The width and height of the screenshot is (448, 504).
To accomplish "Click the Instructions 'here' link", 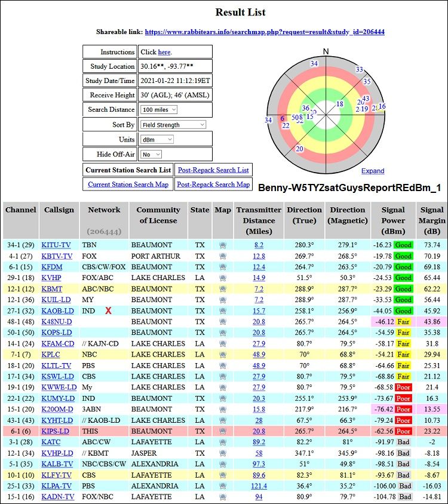I will 164,53.
